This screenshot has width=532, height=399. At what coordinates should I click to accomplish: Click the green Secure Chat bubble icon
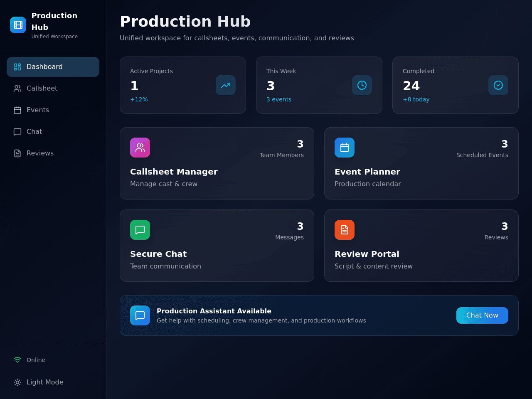140,230
